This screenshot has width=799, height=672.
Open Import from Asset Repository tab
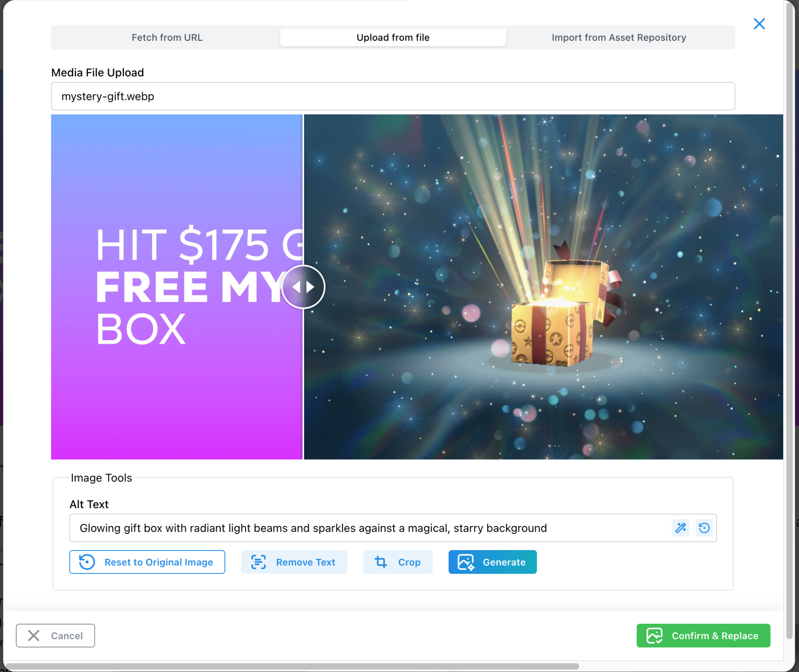coord(618,37)
